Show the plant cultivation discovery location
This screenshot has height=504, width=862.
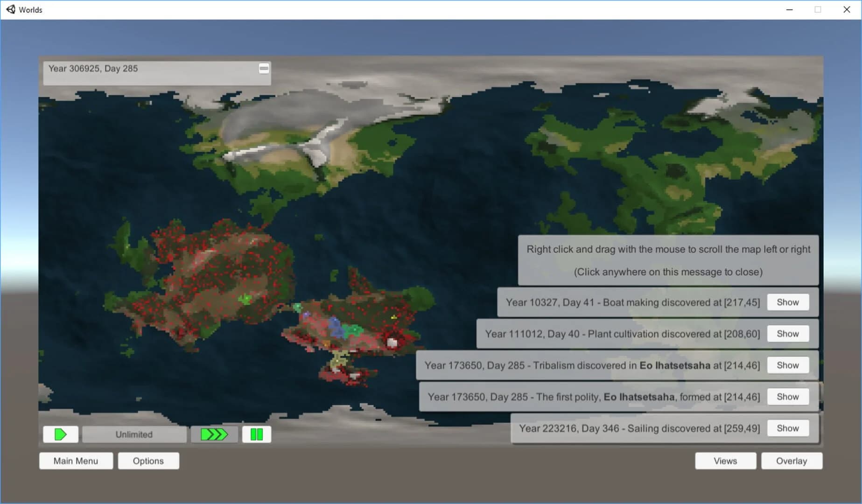(788, 333)
